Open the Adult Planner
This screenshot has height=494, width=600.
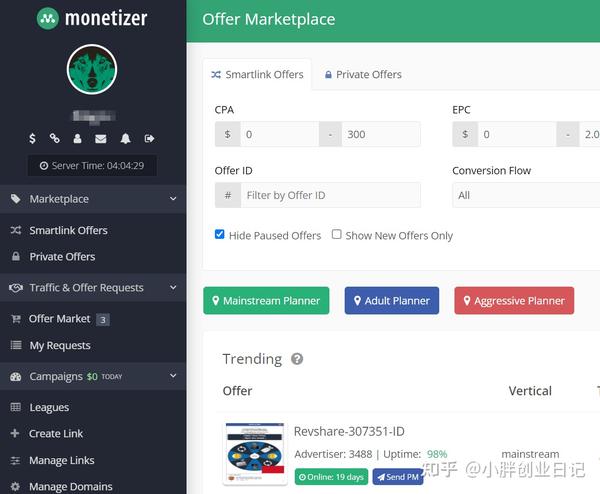click(392, 301)
